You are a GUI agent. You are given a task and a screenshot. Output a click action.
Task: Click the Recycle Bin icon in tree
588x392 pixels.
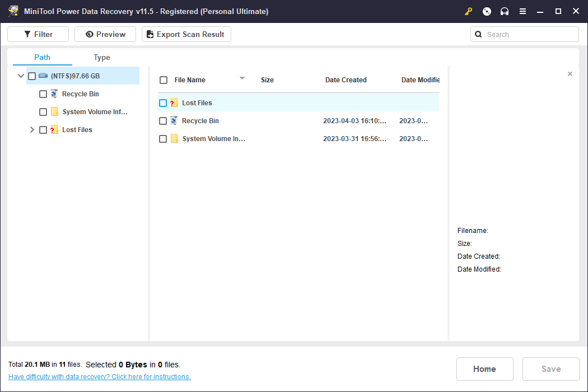54,94
